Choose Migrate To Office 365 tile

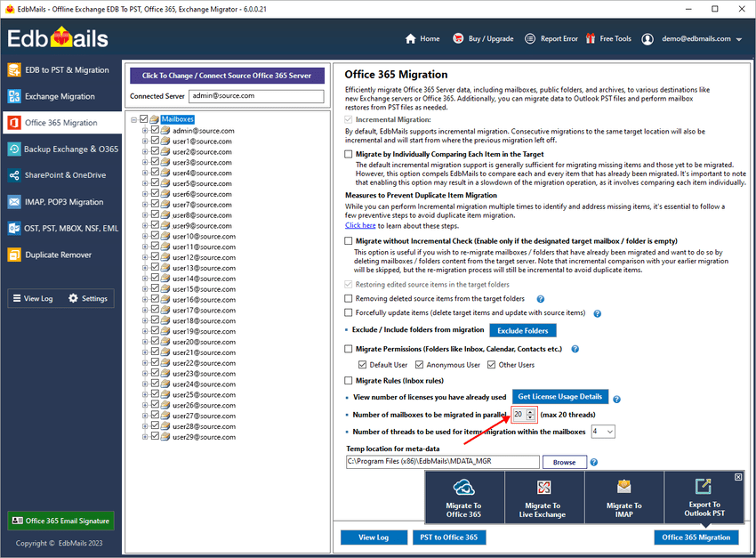coord(463,497)
